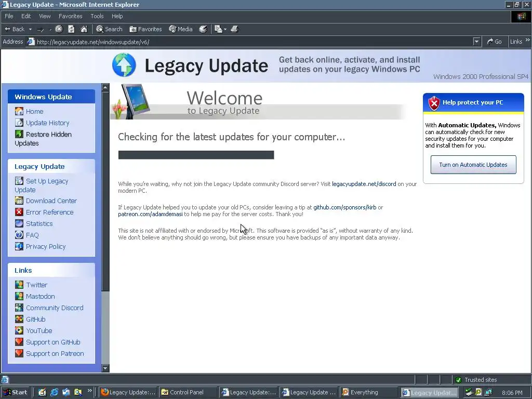Click the sidebar scrollbar down arrow
The width and height of the screenshot is (532, 399).
(x=105, y=368)
